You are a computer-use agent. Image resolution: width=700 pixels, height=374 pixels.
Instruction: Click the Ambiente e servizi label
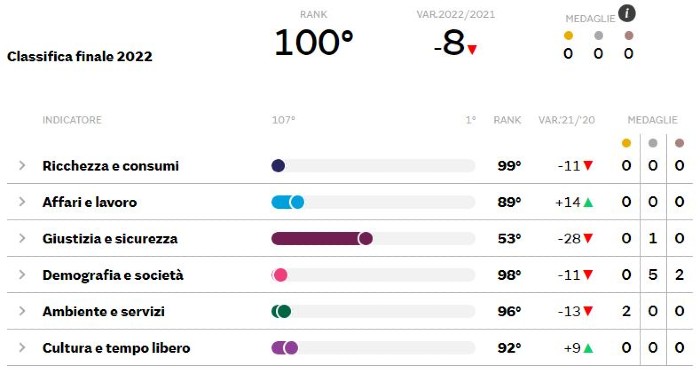point(104,312)
